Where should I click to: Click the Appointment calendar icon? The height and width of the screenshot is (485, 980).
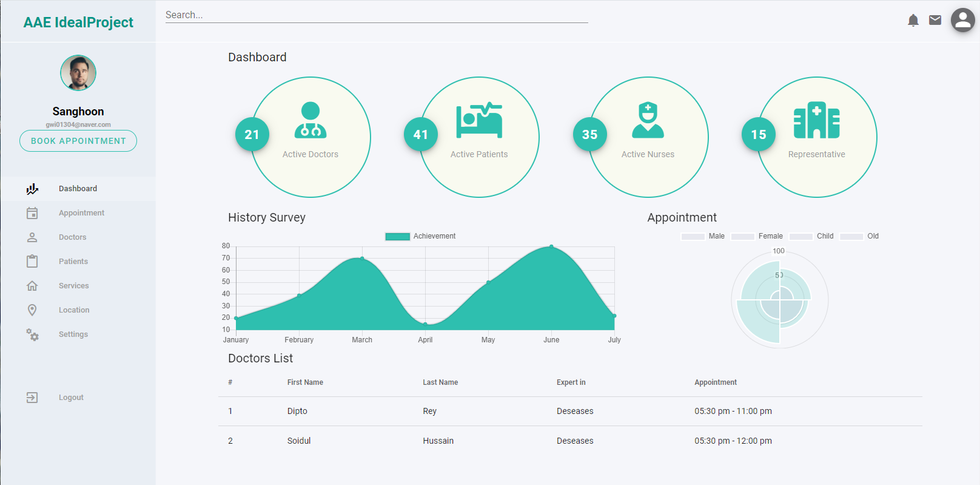tap(32, 213)
